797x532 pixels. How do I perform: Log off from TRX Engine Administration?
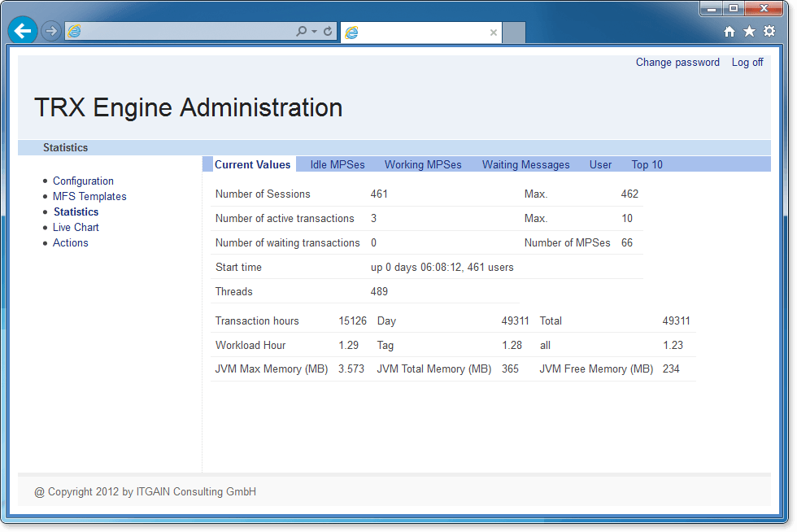tap(747, 62)
